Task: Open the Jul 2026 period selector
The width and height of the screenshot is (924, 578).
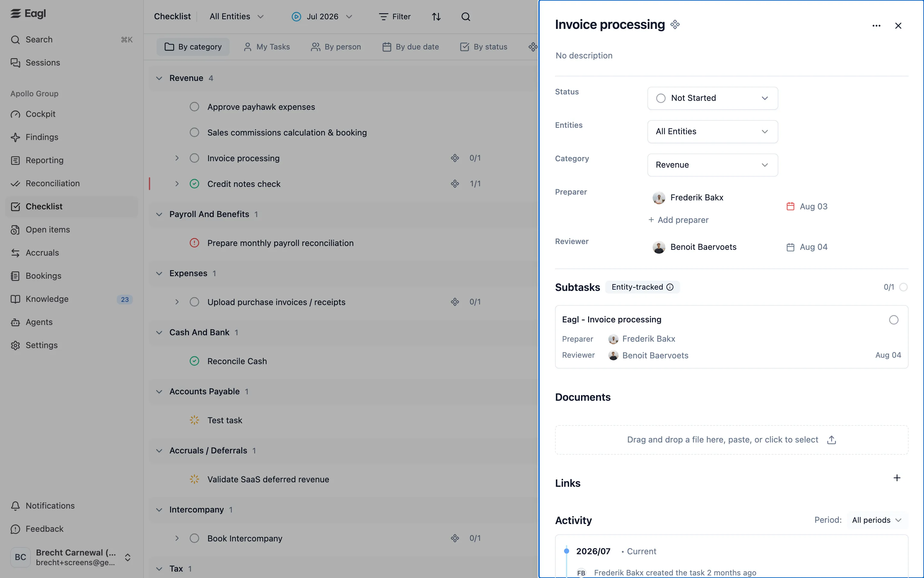Action: [x=322, y=16]
